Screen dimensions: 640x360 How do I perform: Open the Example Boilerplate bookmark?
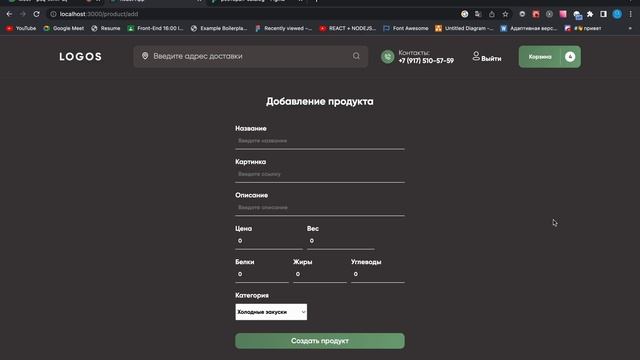click(219, 28)
